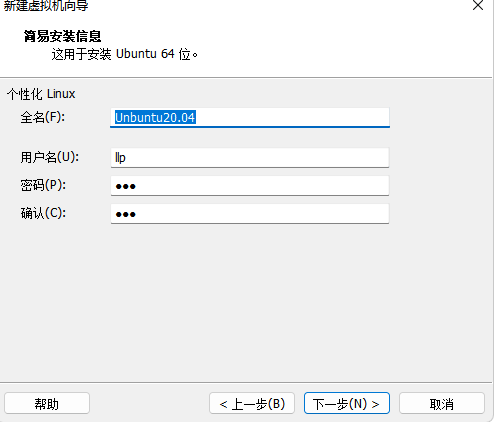Click the highlighted Unbuntu20.04 text

155,117
